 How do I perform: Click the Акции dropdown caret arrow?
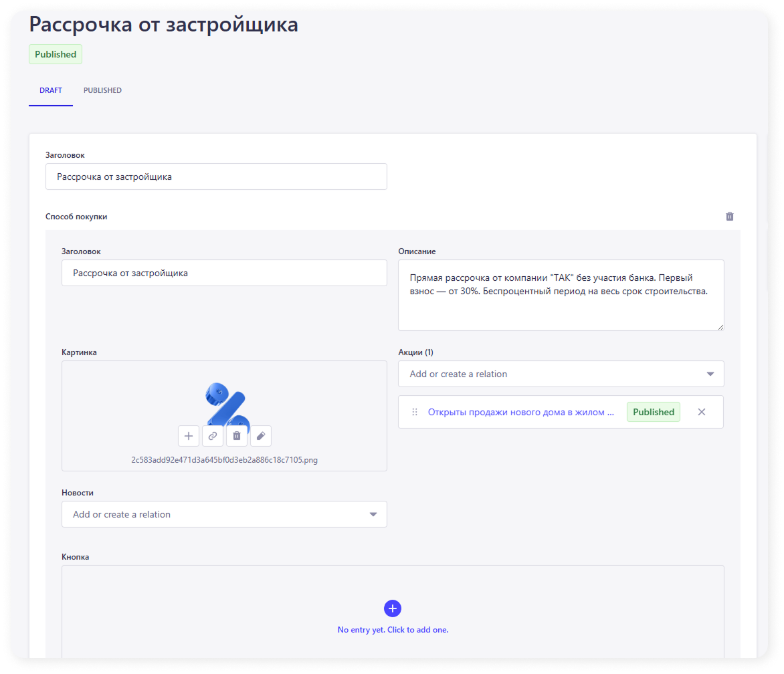coord(710,374)
